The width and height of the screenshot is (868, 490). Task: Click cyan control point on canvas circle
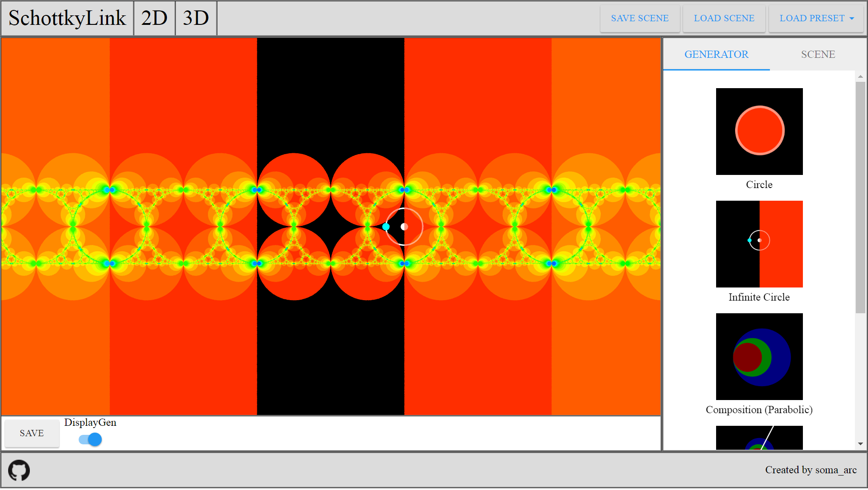[386, 227]
